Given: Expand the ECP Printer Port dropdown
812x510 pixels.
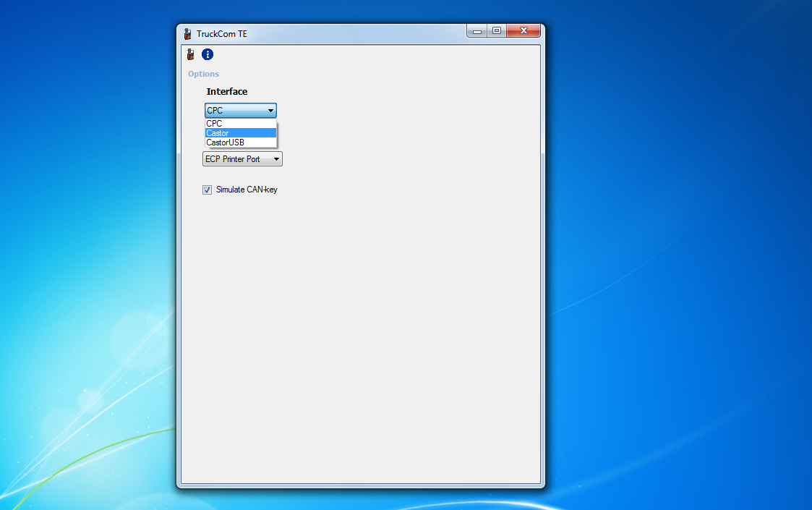Looking at the screenshot, I should click(242, 159).
